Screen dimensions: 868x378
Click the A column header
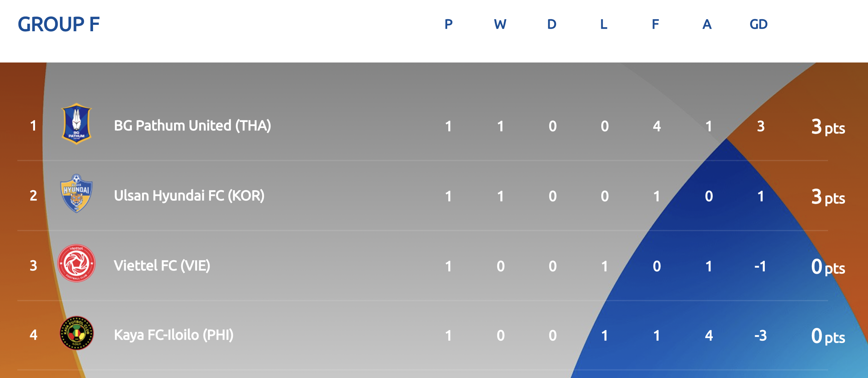[x=707, y=24]
